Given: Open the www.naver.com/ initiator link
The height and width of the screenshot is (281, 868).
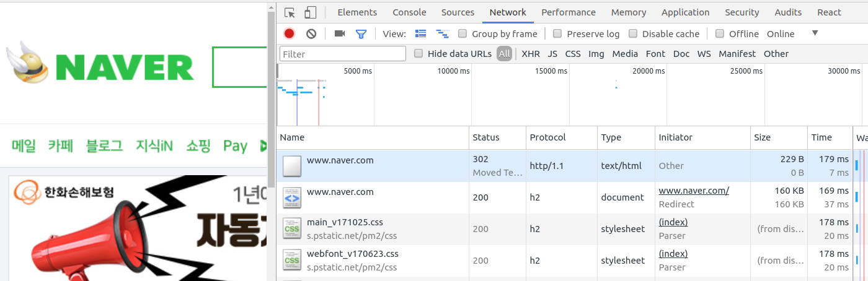Looking at the screenshot, I should tap(694, 191).
